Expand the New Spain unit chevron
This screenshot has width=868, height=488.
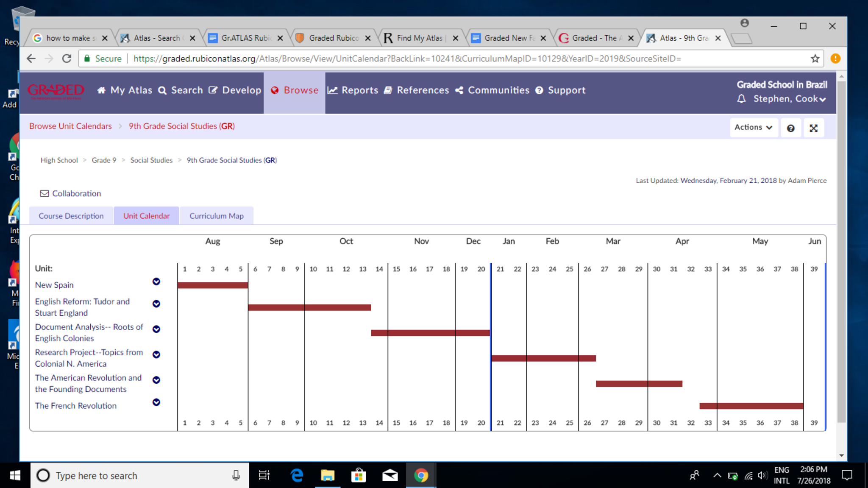tap(156, 282)
